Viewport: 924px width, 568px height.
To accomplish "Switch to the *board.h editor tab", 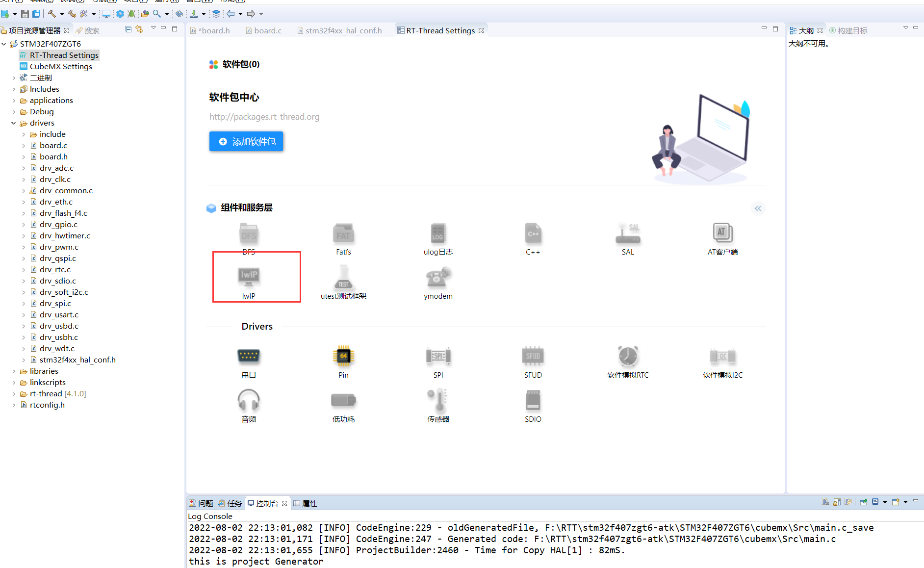I will point(210,30).
